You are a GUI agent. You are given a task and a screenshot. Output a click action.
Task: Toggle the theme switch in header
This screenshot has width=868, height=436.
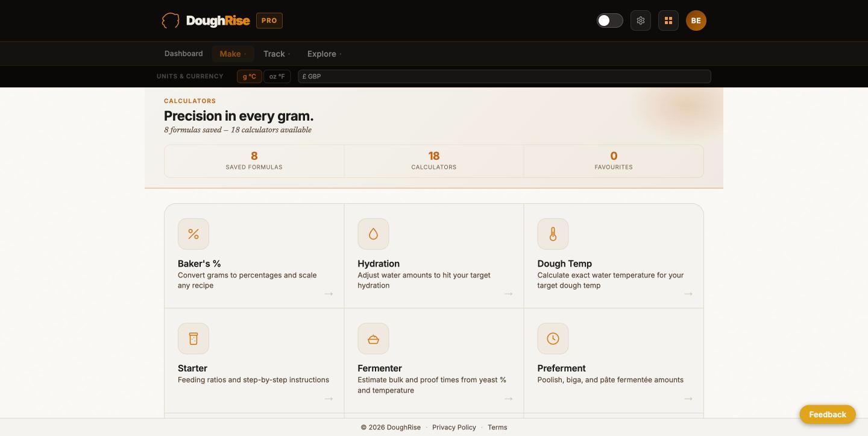[x=610, y=21]
